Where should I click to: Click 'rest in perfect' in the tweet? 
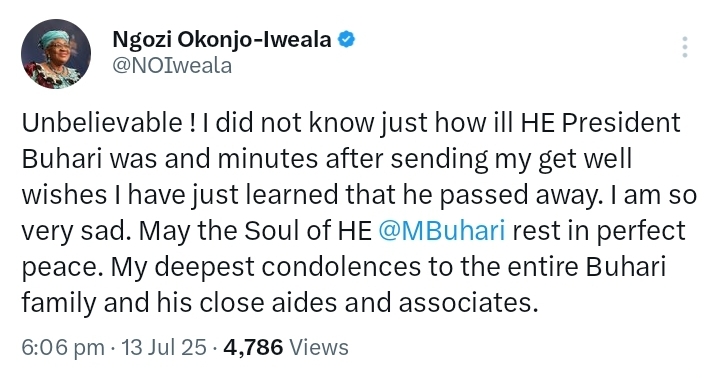(x=599, y=231)
